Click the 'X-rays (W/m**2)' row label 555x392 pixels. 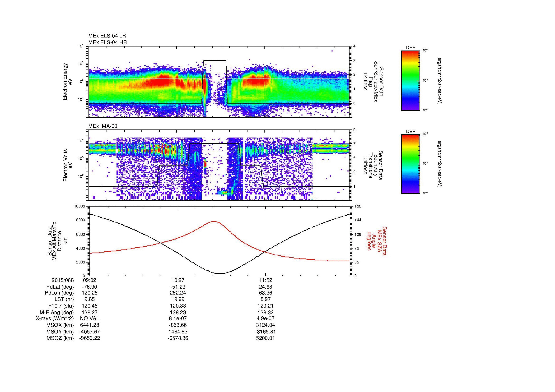[55, 319]
